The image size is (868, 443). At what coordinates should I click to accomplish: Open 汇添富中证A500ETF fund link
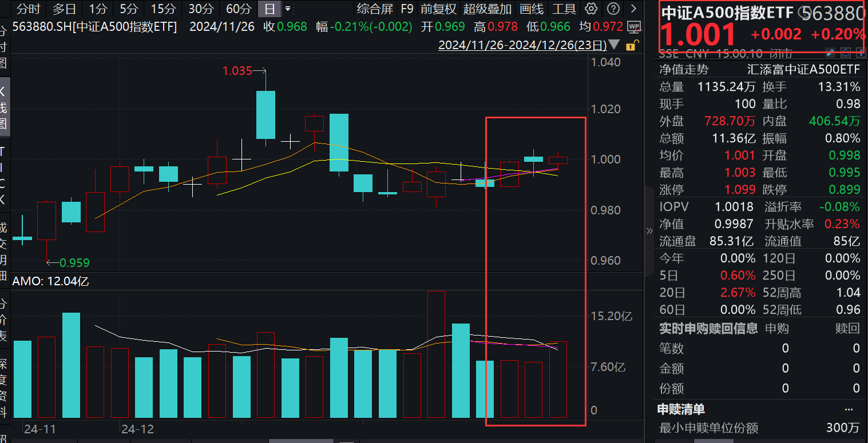tap(804, 70)
